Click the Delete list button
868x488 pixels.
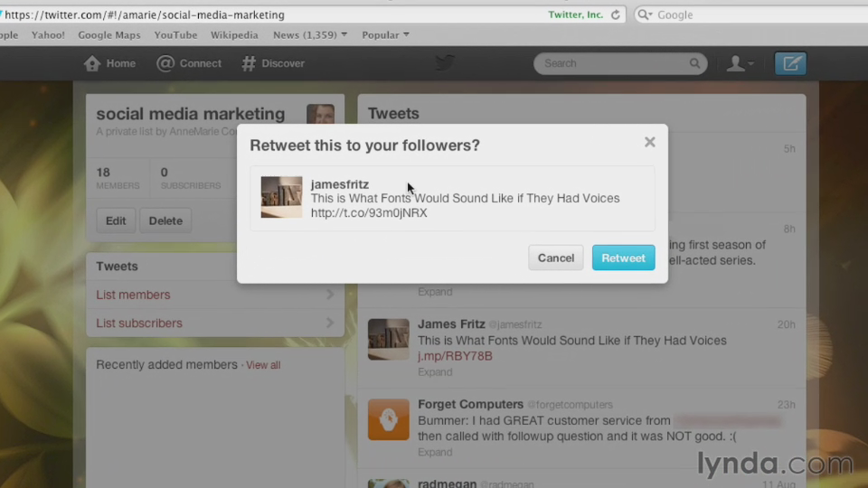[165, 221]
